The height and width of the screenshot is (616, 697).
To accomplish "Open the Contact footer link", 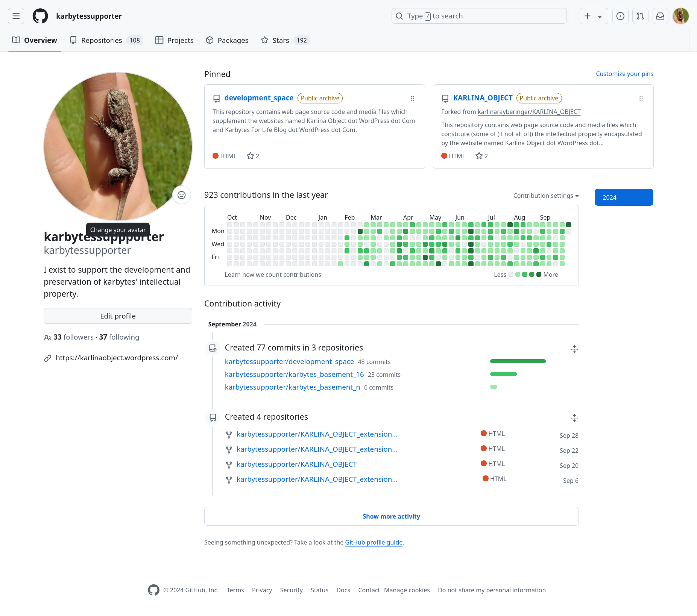I will coord(369,590).
